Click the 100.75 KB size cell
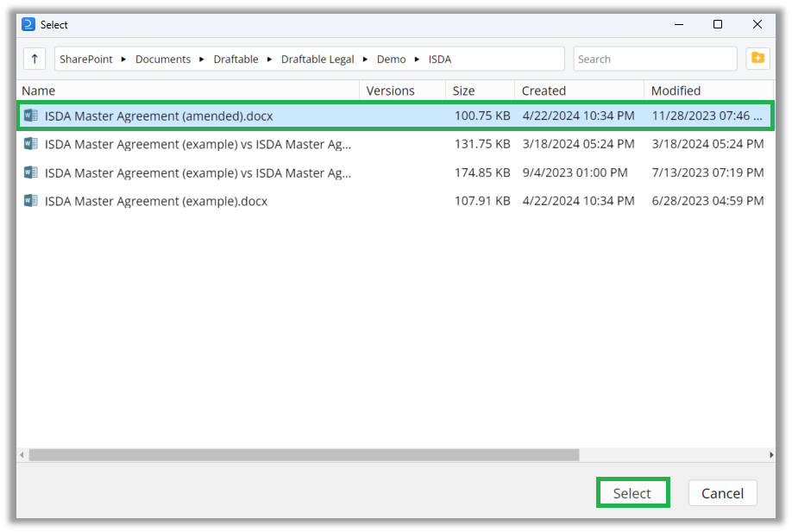Viewport: 792px width, 532px height. coord(482,116)
